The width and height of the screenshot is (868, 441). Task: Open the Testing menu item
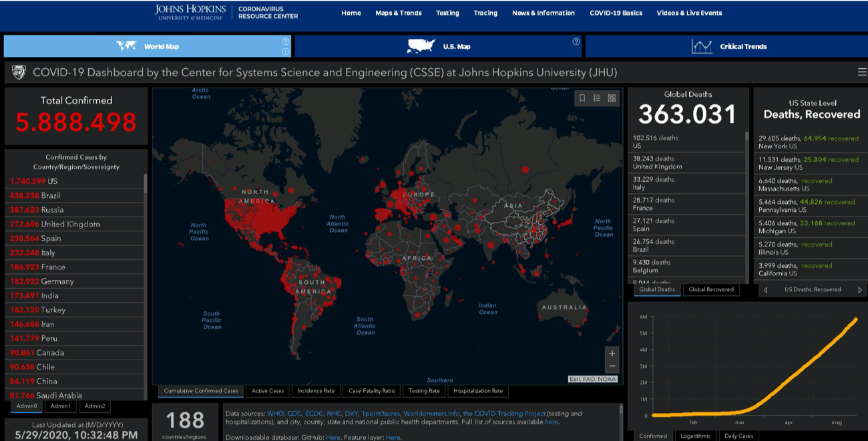447,13
